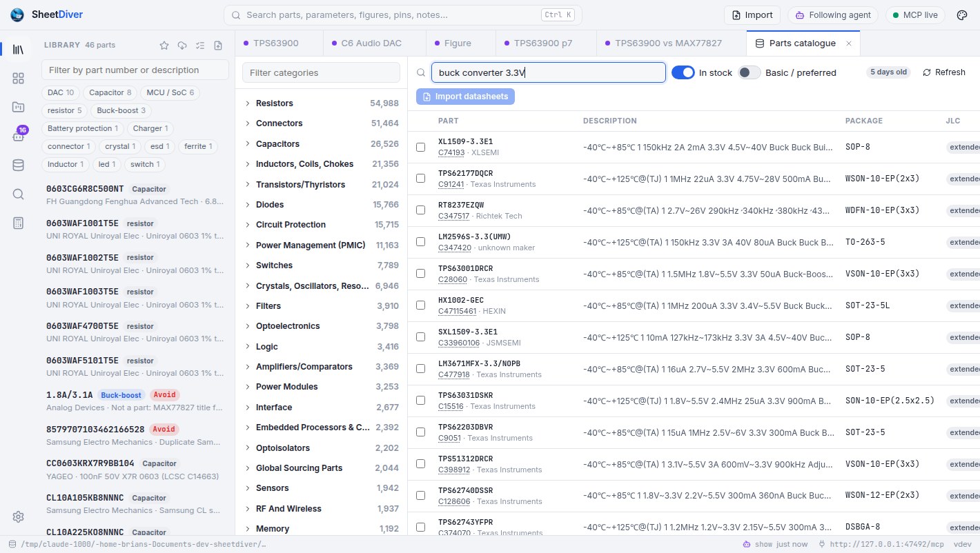
Task: Open the search sidebar icon
Action: click(18, 194)
